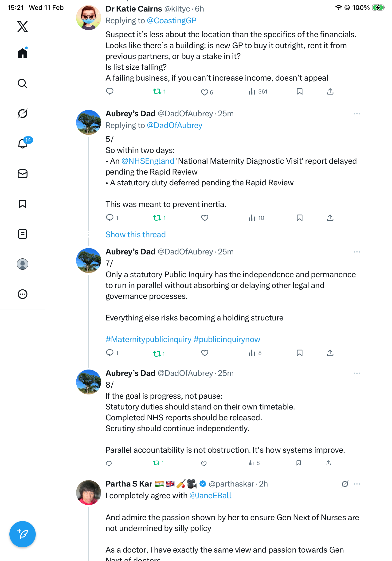Go to Bookmarks in the sidebar
392x561 pixels.
[x=23, y=204]
